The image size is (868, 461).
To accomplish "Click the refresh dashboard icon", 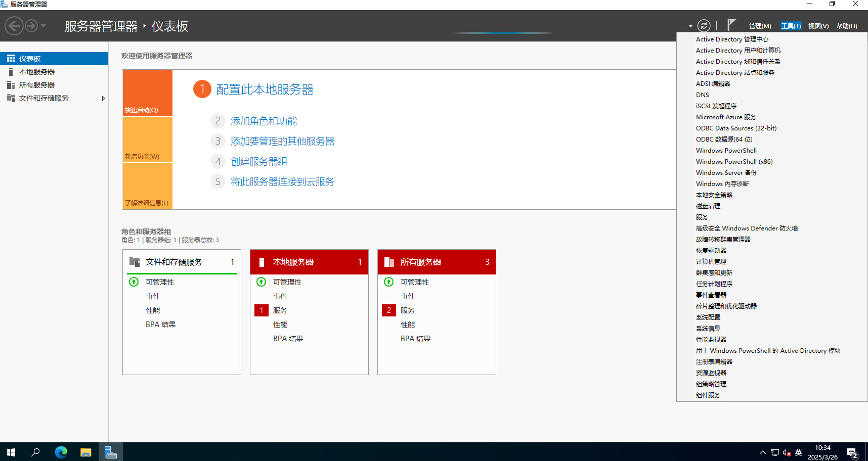I will pyautogui.click(x=704, y=26).
